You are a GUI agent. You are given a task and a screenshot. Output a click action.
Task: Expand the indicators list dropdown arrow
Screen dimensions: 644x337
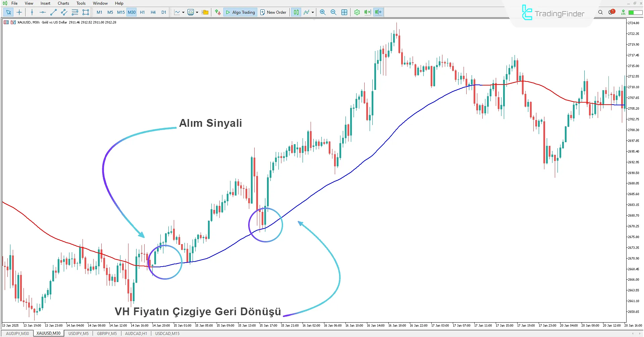click(313, 12)
